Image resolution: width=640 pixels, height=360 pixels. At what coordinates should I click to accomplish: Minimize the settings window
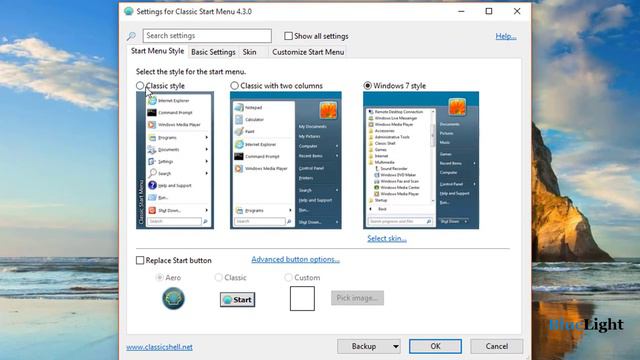click(x=461, y=11)
